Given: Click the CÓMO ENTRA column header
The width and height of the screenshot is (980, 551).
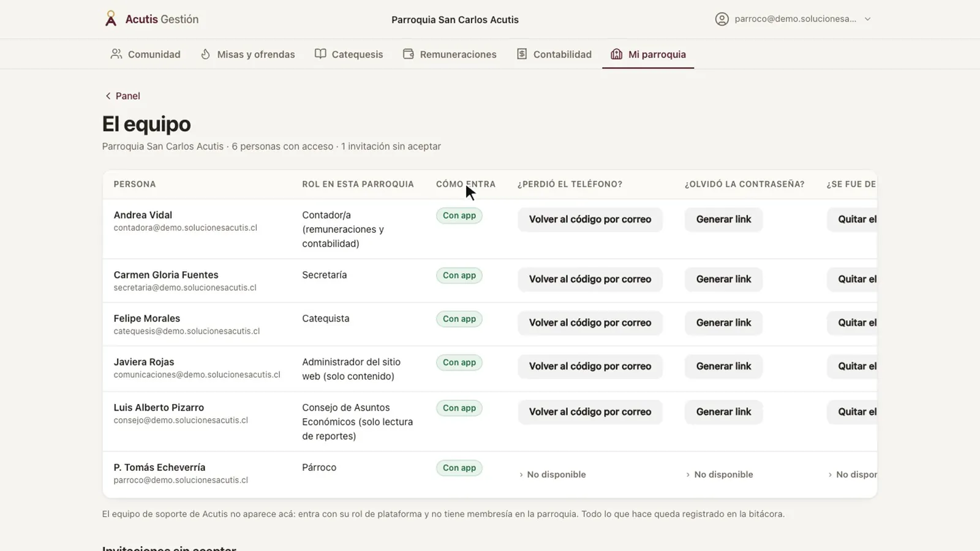Looking at the screenshot, I should [466, 184].
